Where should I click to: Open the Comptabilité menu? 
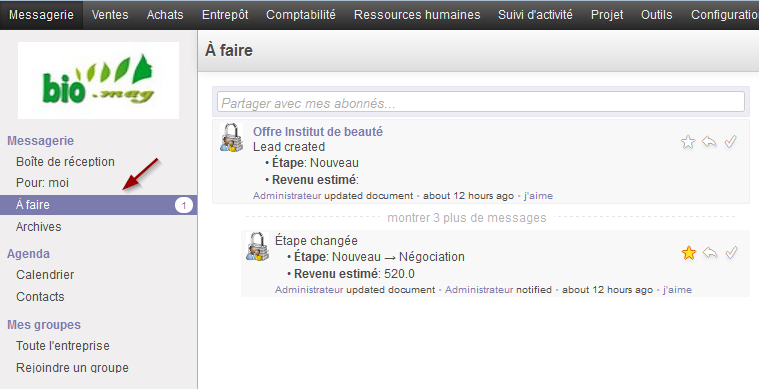click(301, 15)
